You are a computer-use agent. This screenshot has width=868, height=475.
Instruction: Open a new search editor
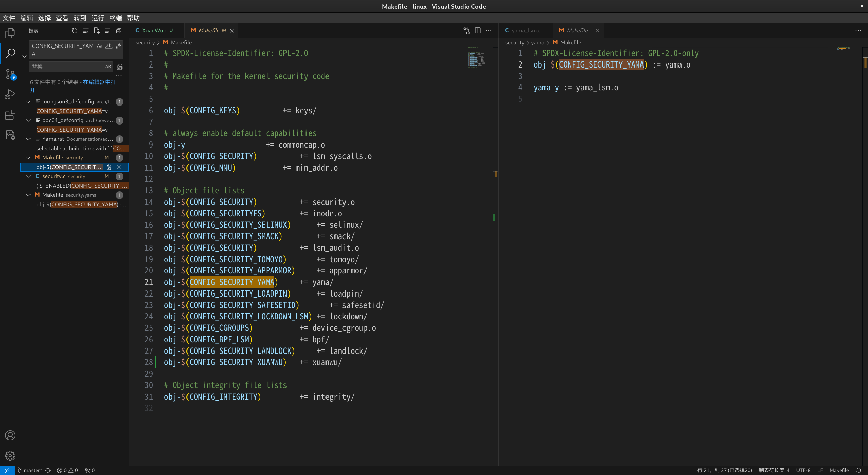(x=97, y=31)
